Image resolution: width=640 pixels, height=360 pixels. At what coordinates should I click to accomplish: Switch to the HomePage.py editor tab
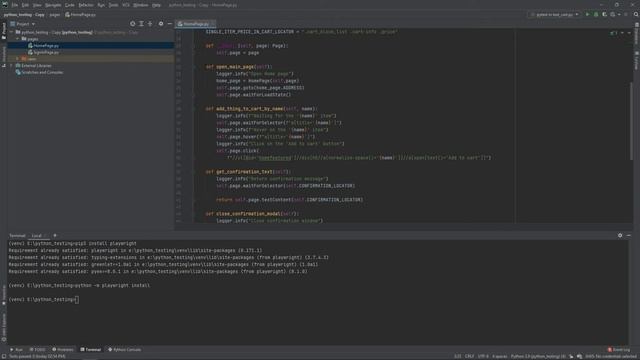[x=195, y=24]
